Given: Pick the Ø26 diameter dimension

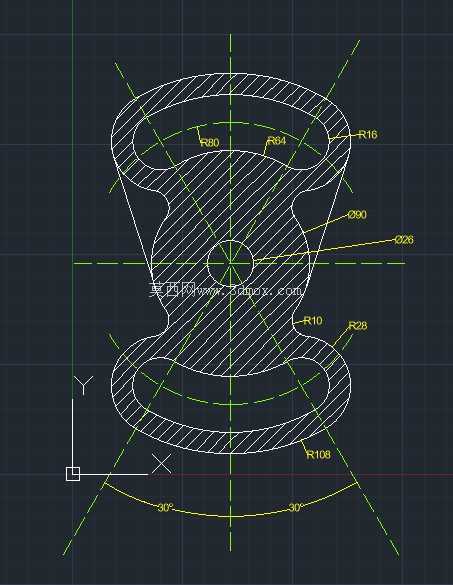Looking at the screenshot, I should point(404,240).
